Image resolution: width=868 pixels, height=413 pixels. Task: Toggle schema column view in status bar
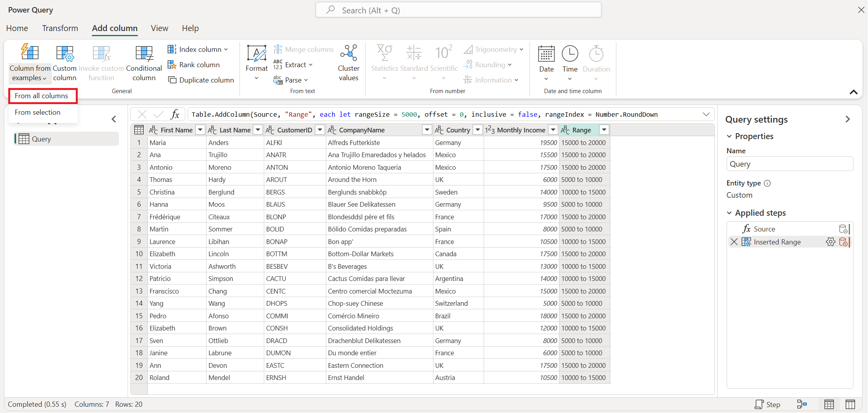pyautogui.click(x=850, y=404)
